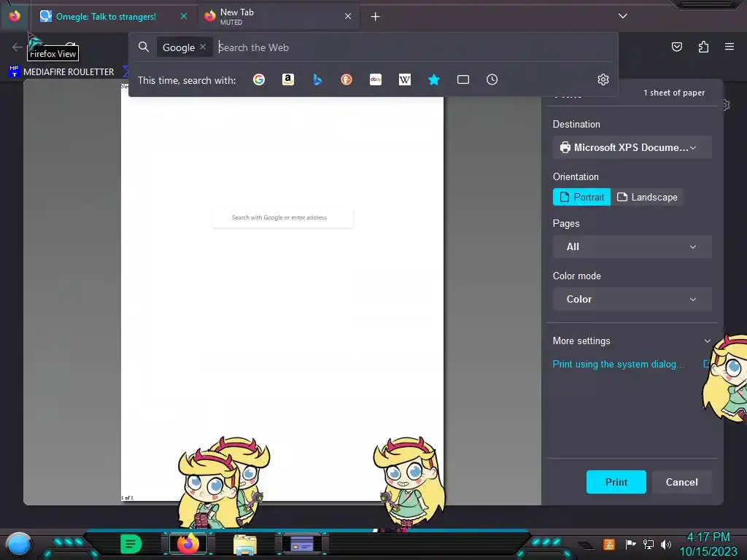Select Landscape orientation
The height and width of the screenshot is (560, 747).
[647, 197]
